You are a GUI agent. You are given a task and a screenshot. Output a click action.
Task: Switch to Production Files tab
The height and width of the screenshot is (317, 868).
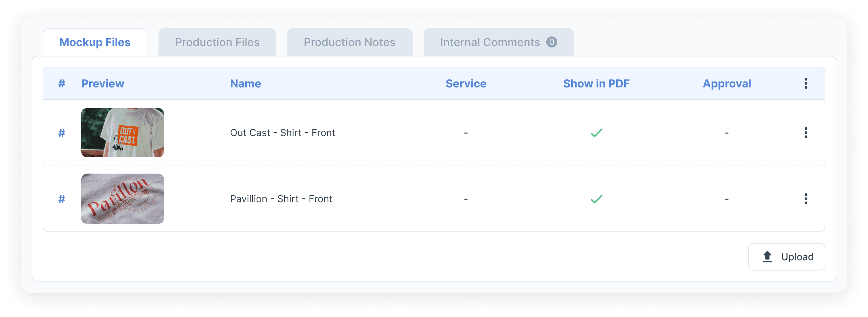217,42
